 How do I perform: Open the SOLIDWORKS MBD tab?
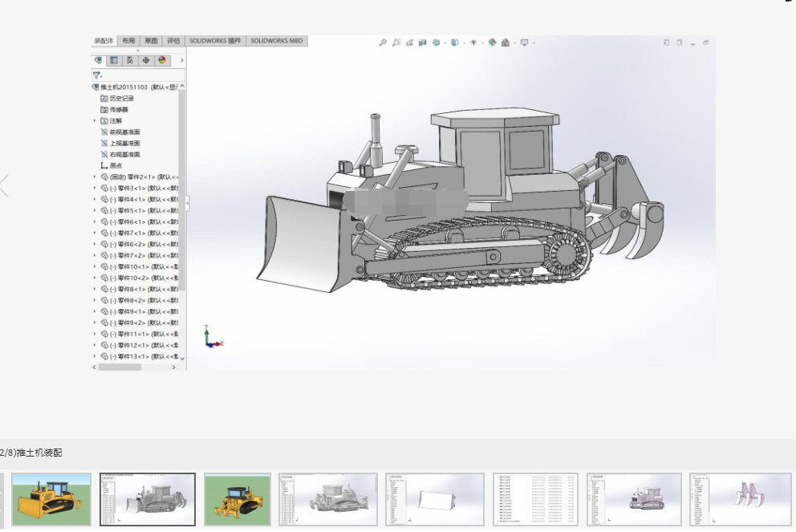(277, 41)
